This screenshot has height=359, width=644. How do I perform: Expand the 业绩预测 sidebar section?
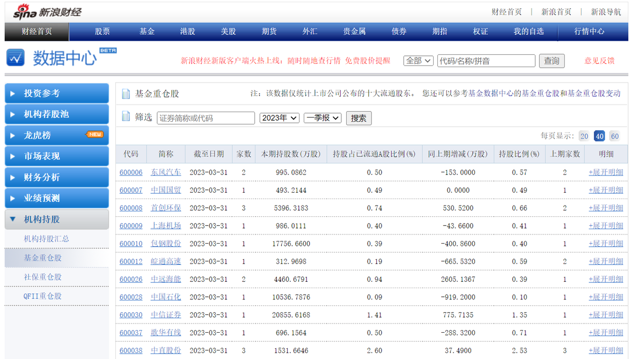[57, 198]
